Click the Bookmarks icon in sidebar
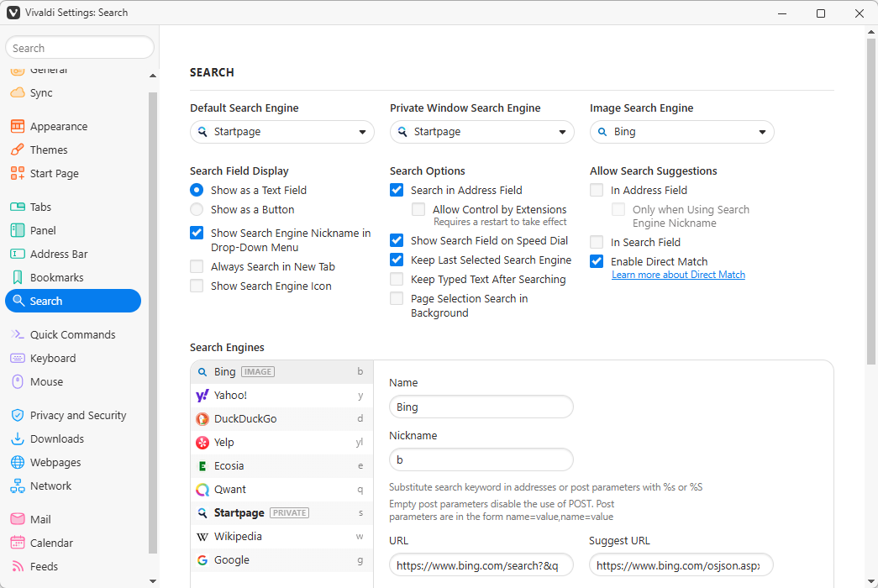 point(17,277)
